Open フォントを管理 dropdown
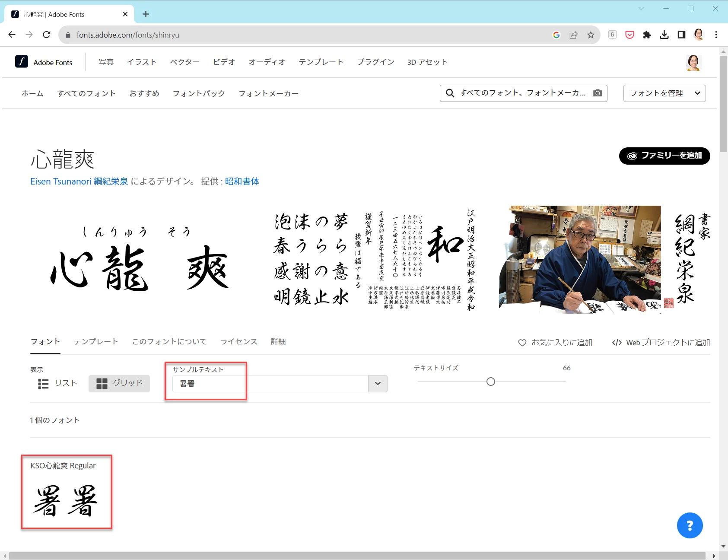 tap(664, 93)
